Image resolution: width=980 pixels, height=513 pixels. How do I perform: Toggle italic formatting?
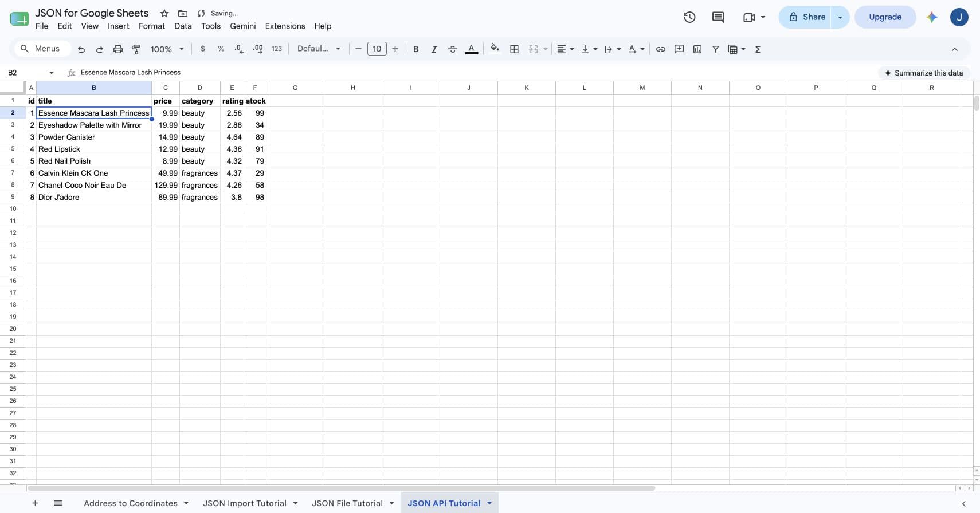(434, 49)
